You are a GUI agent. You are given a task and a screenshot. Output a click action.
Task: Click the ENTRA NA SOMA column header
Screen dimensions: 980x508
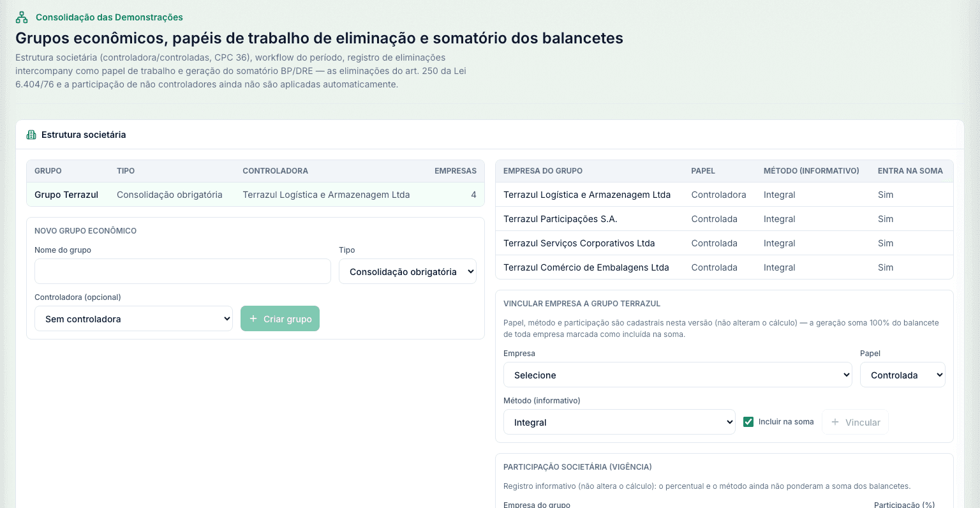tap(910, 171)
